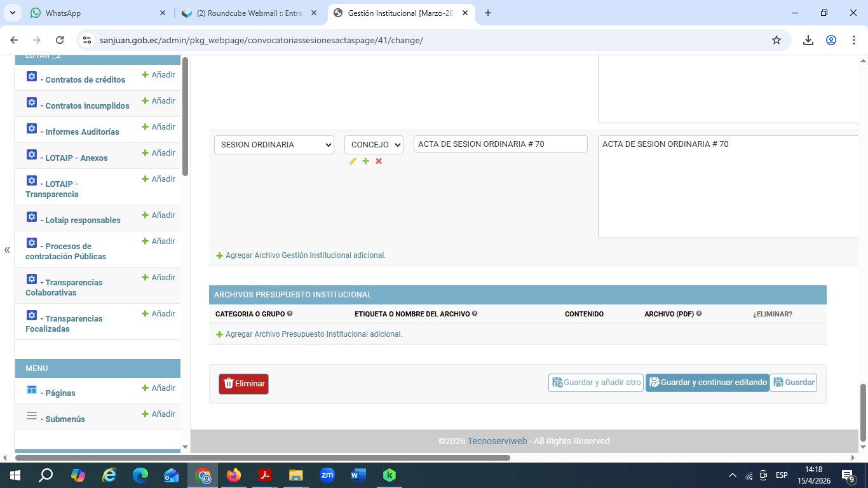Open the SESION ORDINARIA dropdown
The width and height of the screenshot is (868, 488).
click(274, 145)
